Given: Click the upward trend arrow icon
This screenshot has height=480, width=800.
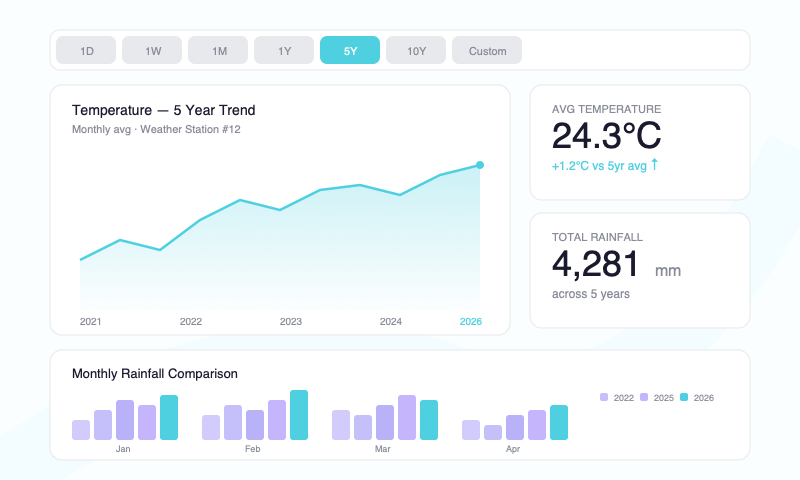Looking at the screenshot, I should [655, 165].
